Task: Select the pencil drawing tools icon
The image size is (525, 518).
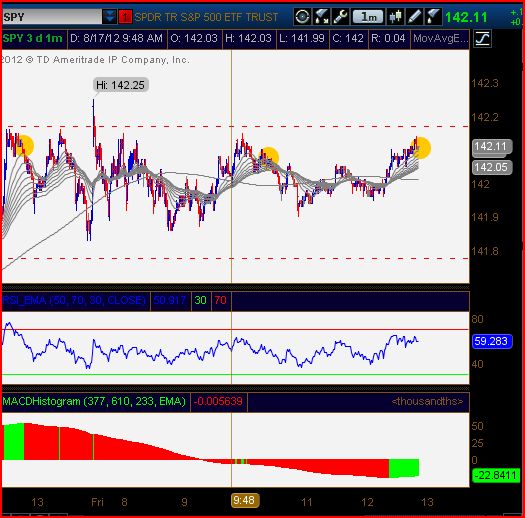Action: tap(415, 17)
